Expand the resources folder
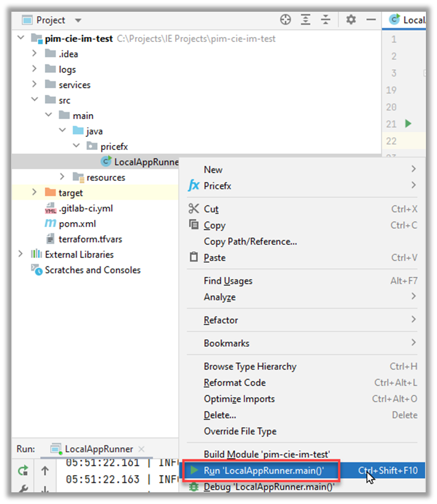 (62, 177)
